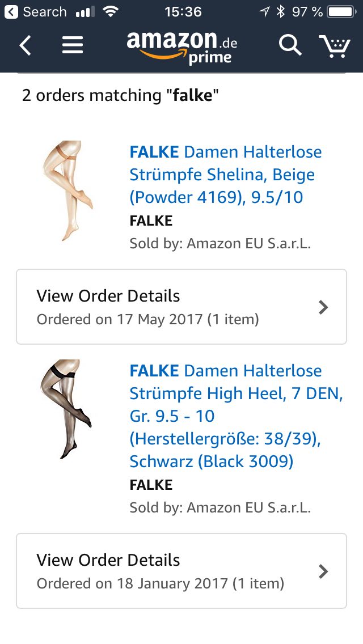Open the shopping cart
This screenshot has height=644, width=363.
[x=334, y=46]
